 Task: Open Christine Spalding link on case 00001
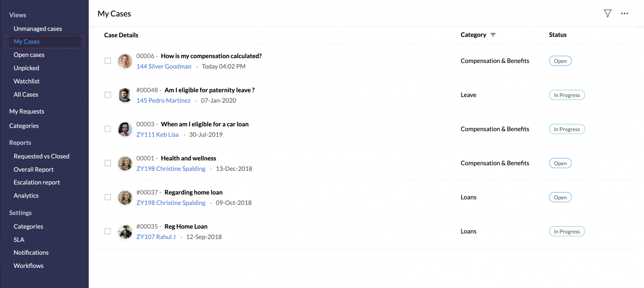pyautogui.click(x=171, y=169)
